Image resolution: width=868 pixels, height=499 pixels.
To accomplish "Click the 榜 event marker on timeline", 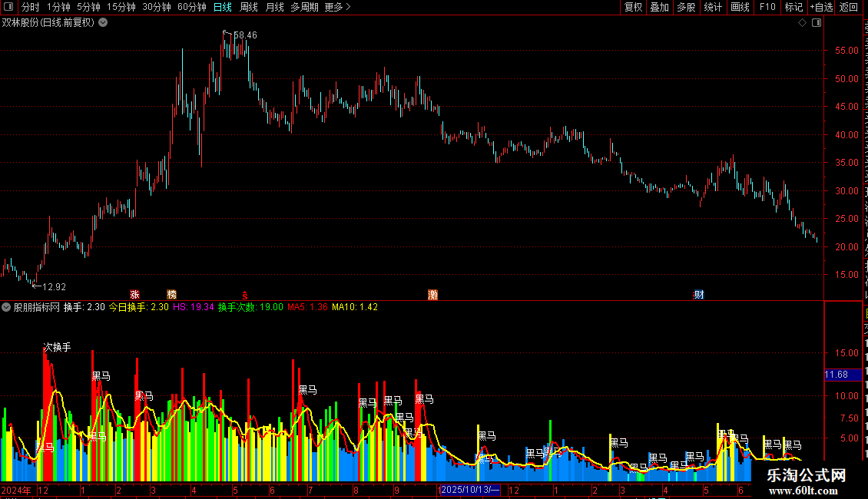I will click(171, 295).
